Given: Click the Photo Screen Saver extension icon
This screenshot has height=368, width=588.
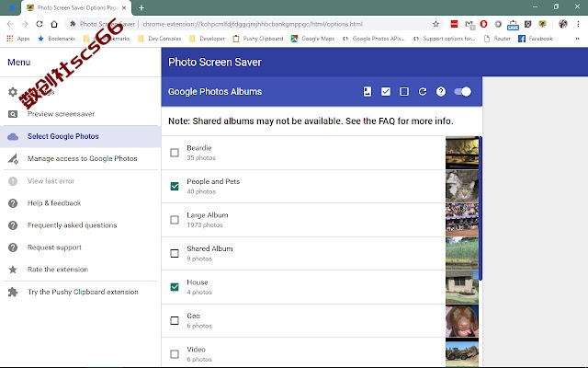Looking at the screenshot, I should (x=542, y=24).
